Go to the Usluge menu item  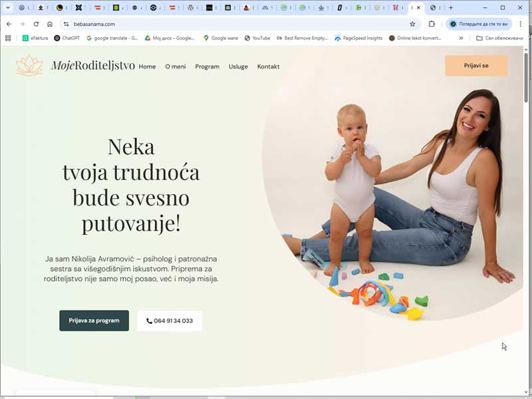coord(238,66)
